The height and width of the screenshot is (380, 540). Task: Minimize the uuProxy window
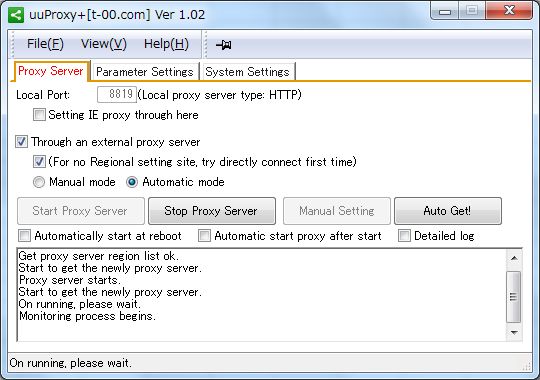pos(445,11)
